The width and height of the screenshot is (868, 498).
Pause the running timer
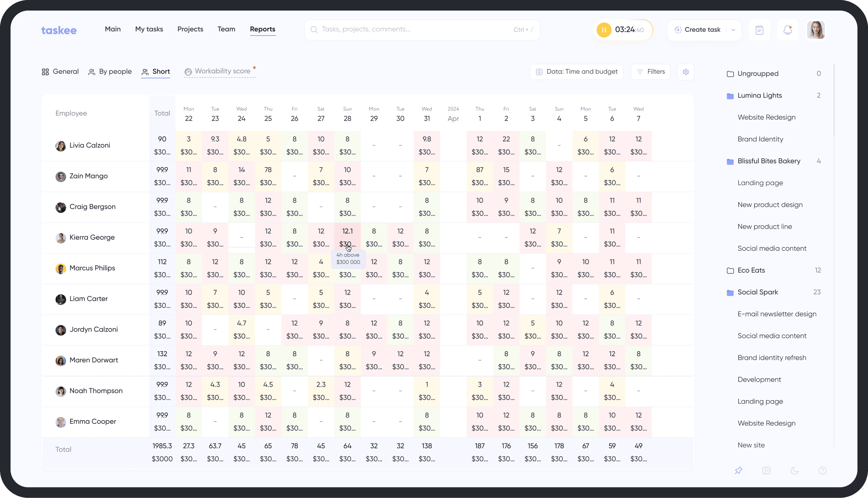coord(604,30)
